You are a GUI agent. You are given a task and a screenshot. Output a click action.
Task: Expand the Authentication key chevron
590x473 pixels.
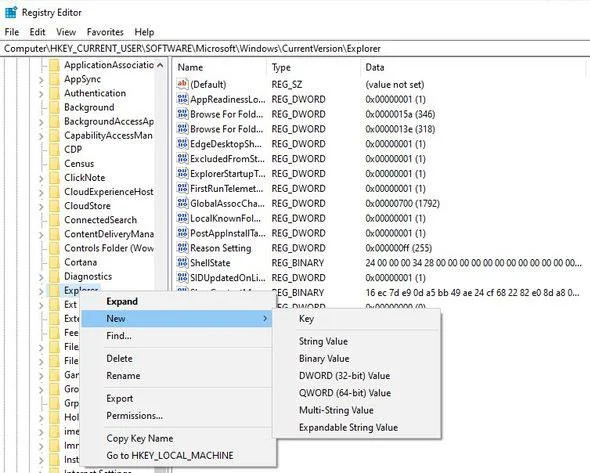pyautogui.click(x=41, y=94)
